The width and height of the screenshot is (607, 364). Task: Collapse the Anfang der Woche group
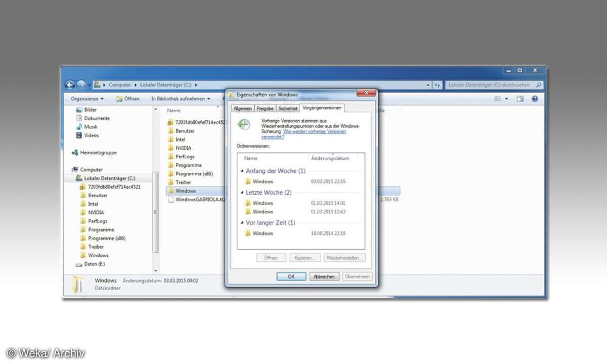point(242,171)
